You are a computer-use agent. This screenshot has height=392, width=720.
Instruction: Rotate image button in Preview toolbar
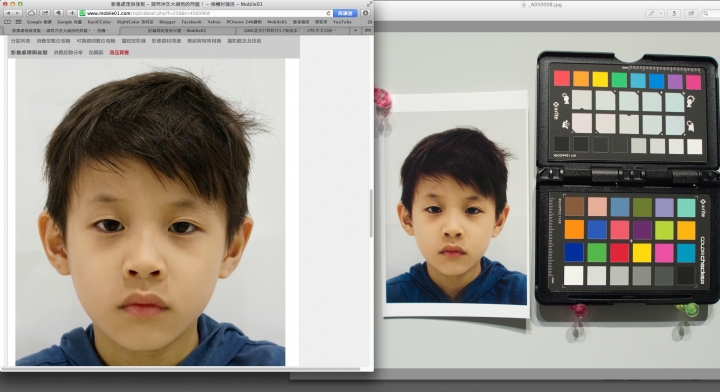[x=674, y=13]
